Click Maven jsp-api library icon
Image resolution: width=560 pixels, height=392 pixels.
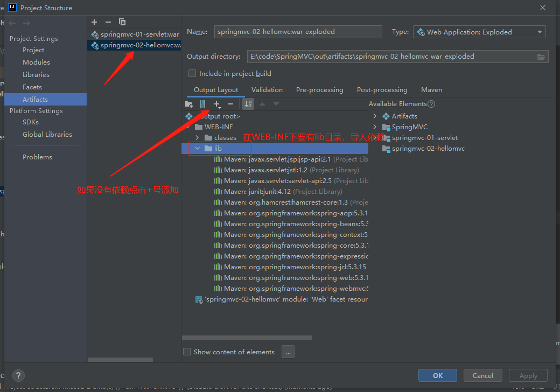pos(218,159)
